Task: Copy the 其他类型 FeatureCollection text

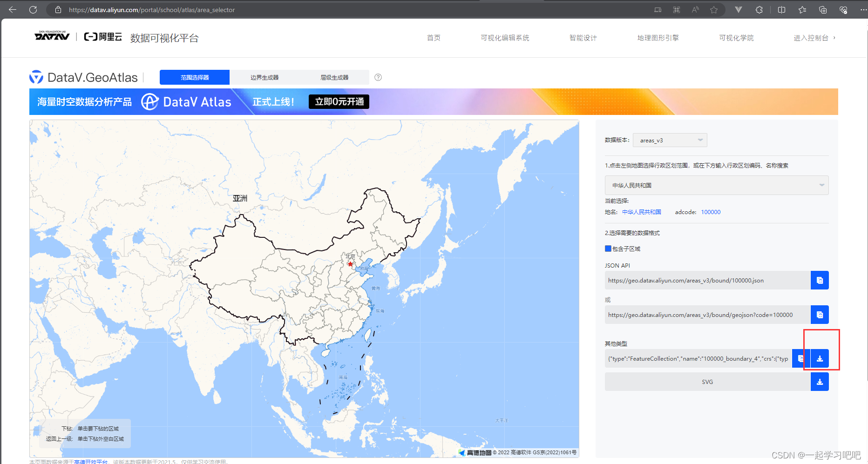Action: click(x=800, y=358)
